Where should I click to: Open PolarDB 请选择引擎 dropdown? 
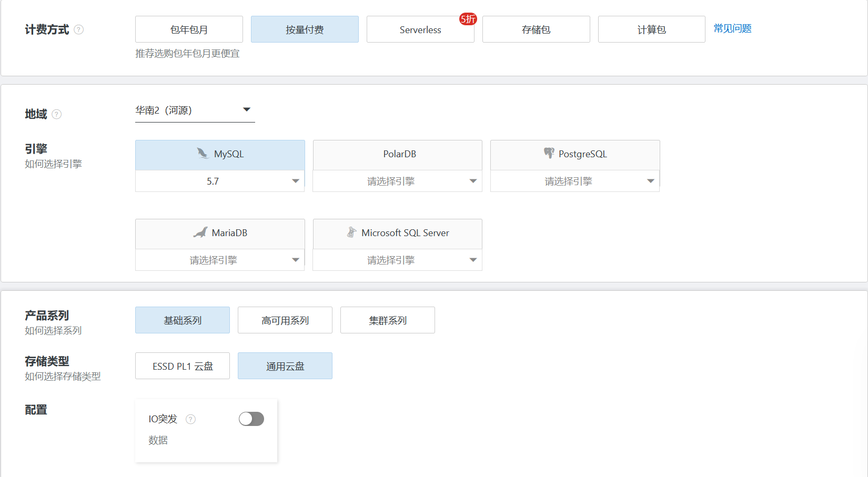398,181
